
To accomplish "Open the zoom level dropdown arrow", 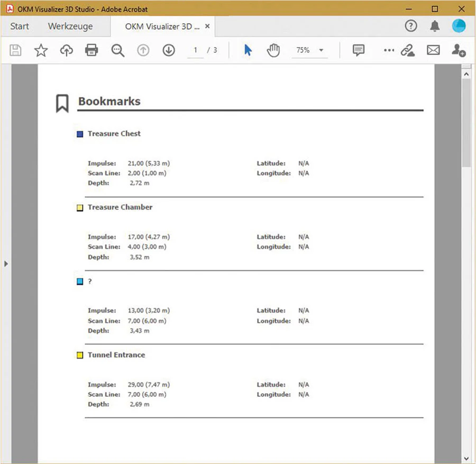I will [x=321, y=50].
